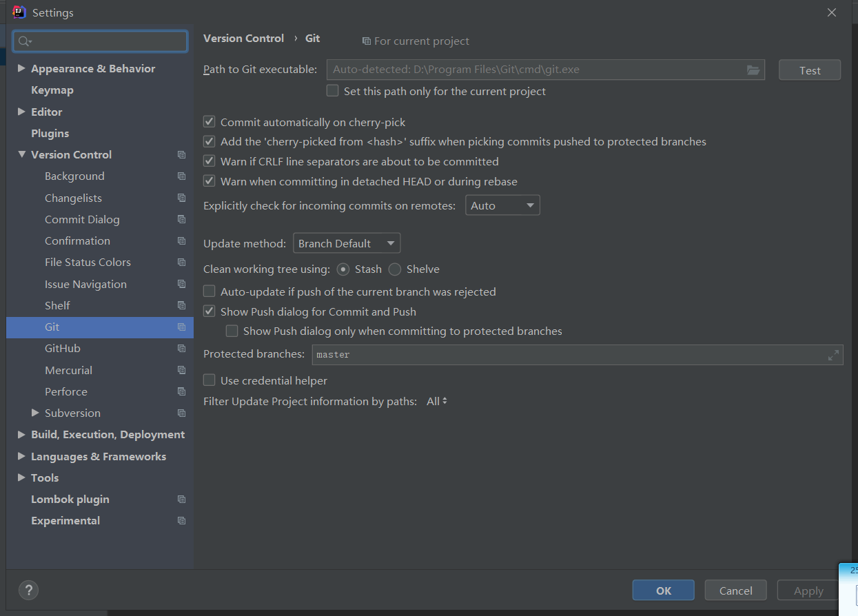The height and width of the screenshot is (616, 858).
Task: Click project-level icon next to Subversion
Action: click(x=181, y=413)
